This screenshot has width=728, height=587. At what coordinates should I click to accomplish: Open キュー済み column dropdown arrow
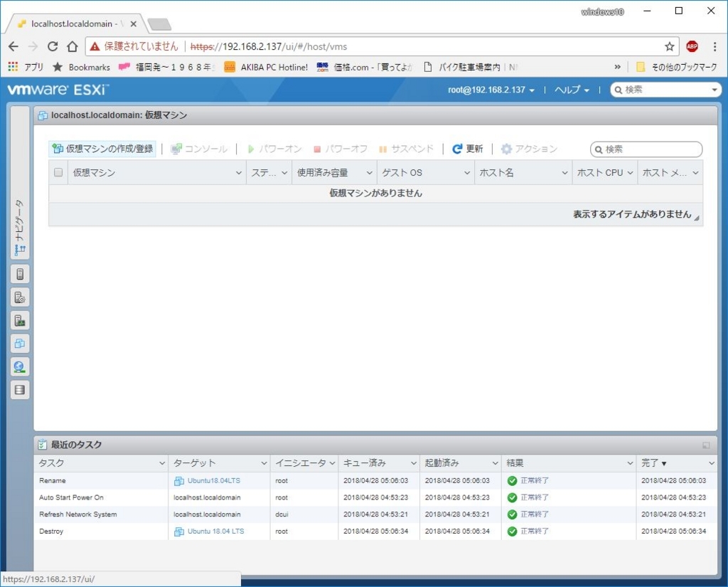click(414, 463)
